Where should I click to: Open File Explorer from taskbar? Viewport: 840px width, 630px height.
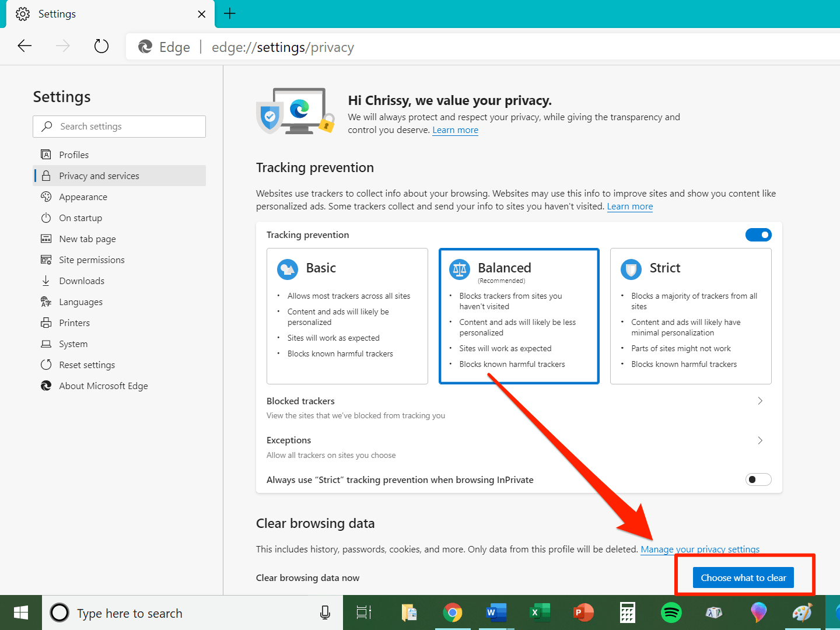click(409, 612)
